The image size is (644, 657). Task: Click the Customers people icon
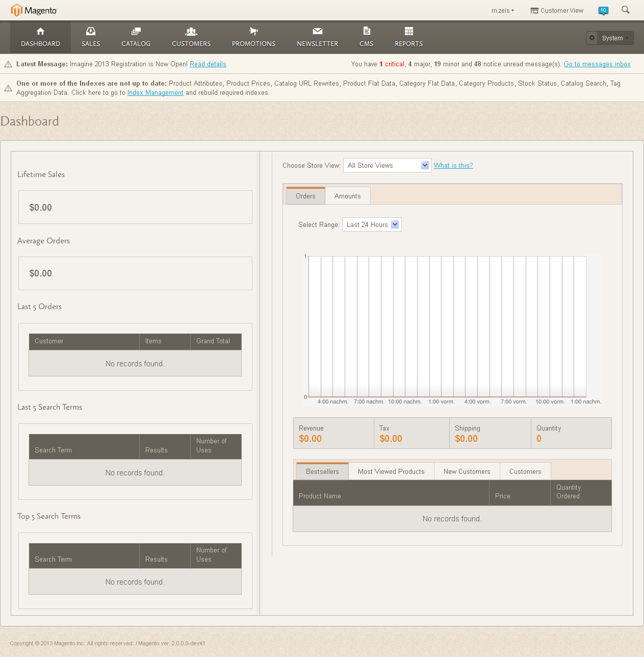(191, 31)
